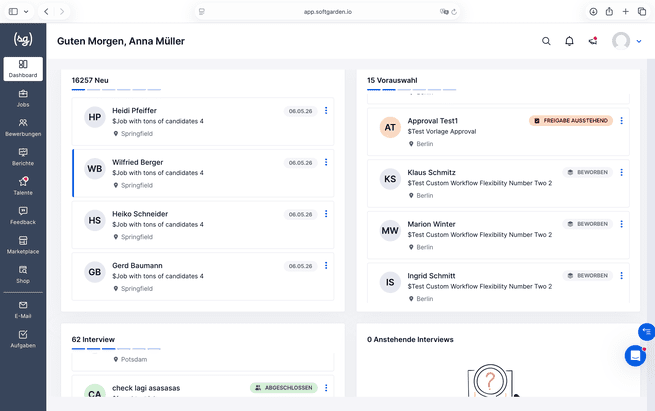Open the chat support bubble
Screen dimensions: 655x411
click(x=635, y=356)
